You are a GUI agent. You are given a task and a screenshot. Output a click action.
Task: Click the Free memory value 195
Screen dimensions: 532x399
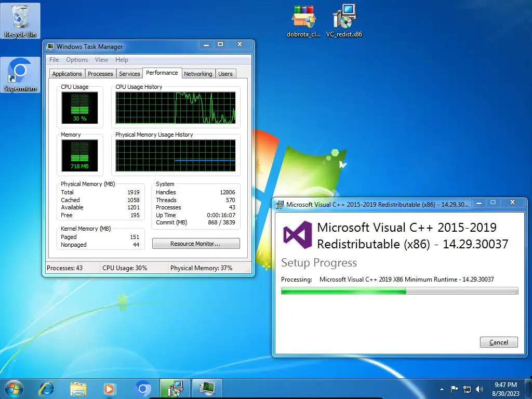tap(135, 215)
